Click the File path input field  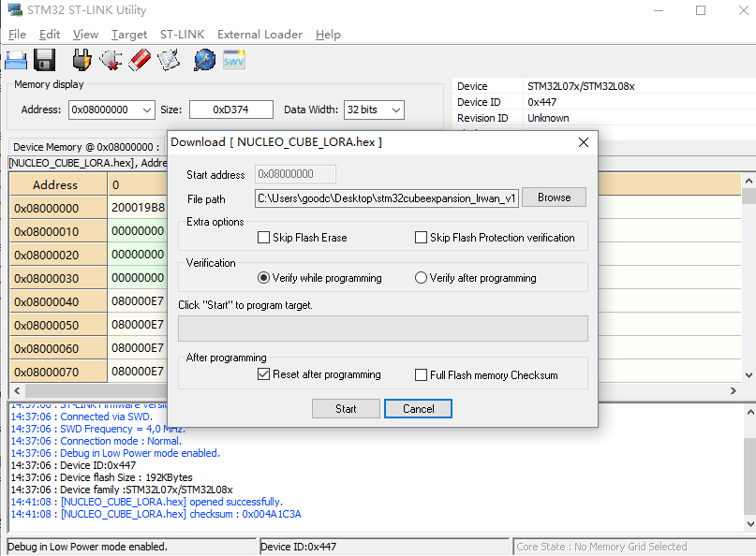(x=387, y=198)
